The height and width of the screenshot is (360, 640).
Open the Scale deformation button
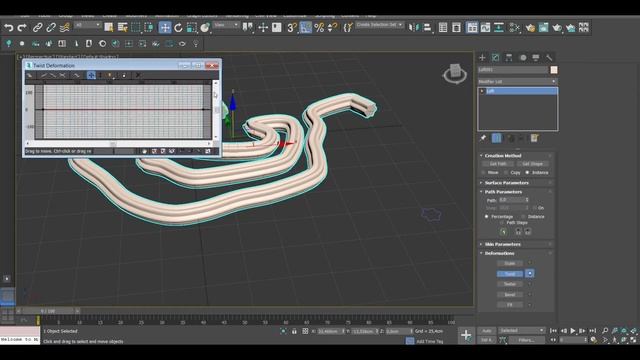click(510, 263)
